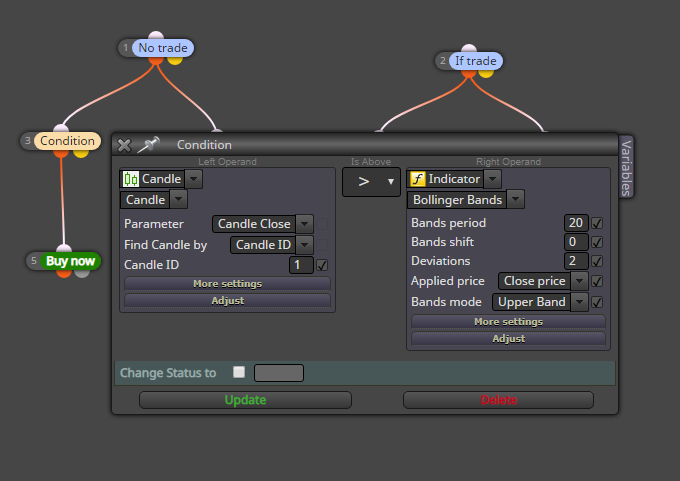The height and width of the screenshot is (481, 680).
Task: Click the candlestick icon in Left Operand
Action: 131,179
